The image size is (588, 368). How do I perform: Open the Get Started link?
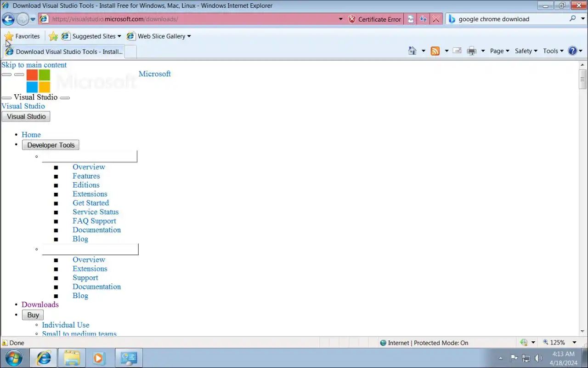point(90,202)
